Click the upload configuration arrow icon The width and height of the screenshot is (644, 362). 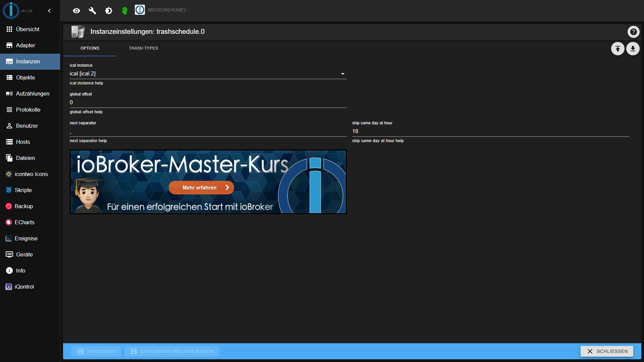618,49
